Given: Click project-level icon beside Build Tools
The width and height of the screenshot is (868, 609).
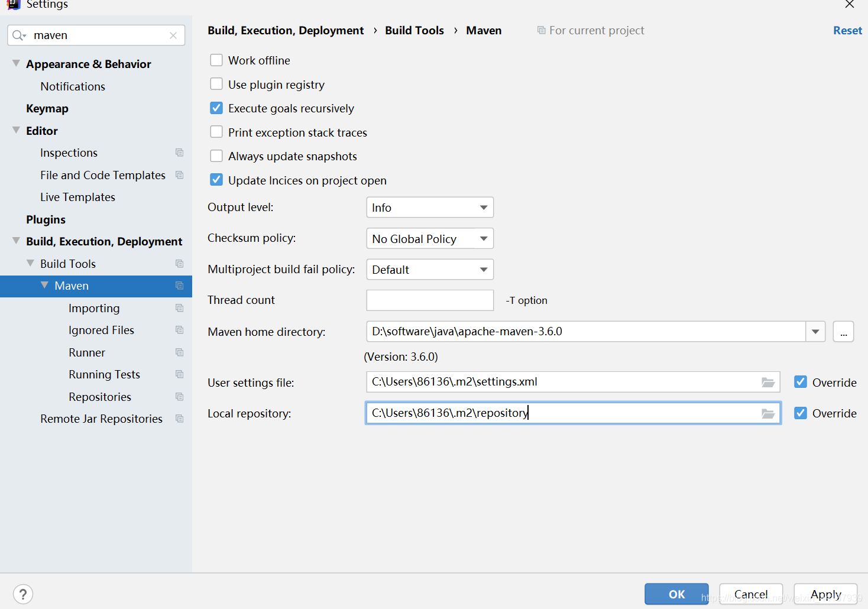Looking at the screenshot, I should 180,264.
